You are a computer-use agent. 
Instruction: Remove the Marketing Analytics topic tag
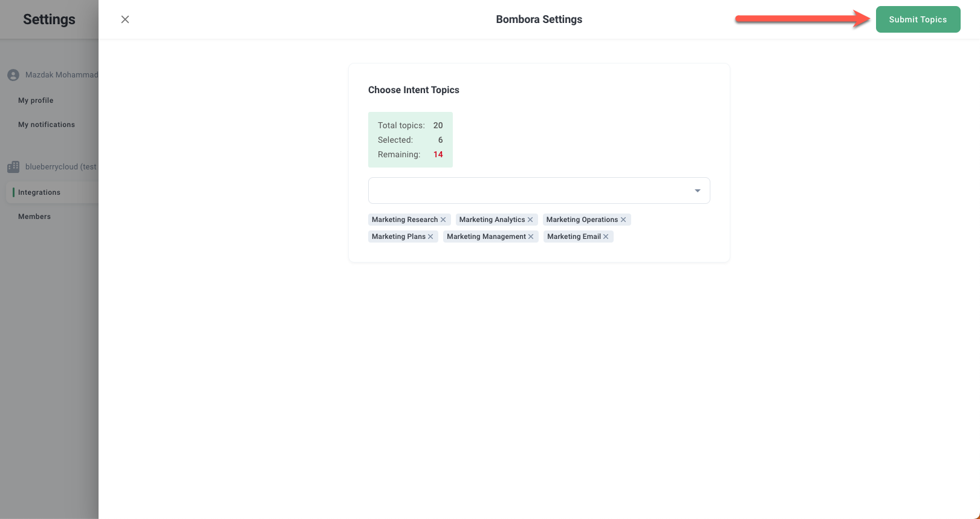click(x=530, y=220)
